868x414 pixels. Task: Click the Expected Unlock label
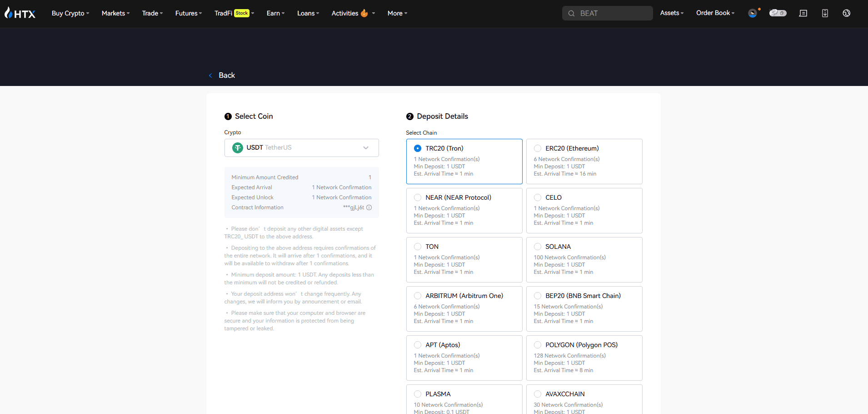pos(252,197)
